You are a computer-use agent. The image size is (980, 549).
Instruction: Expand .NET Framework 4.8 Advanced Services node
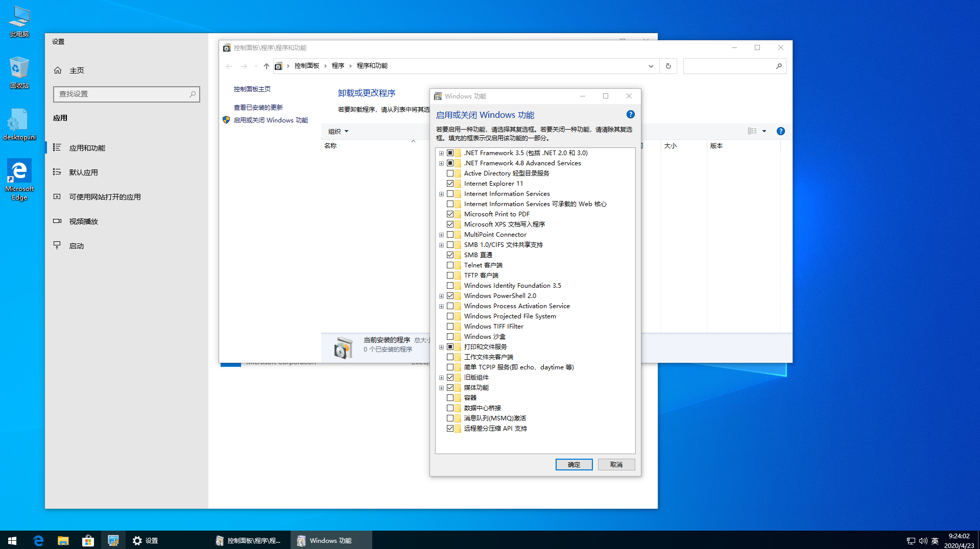click(x=441, y=163)
